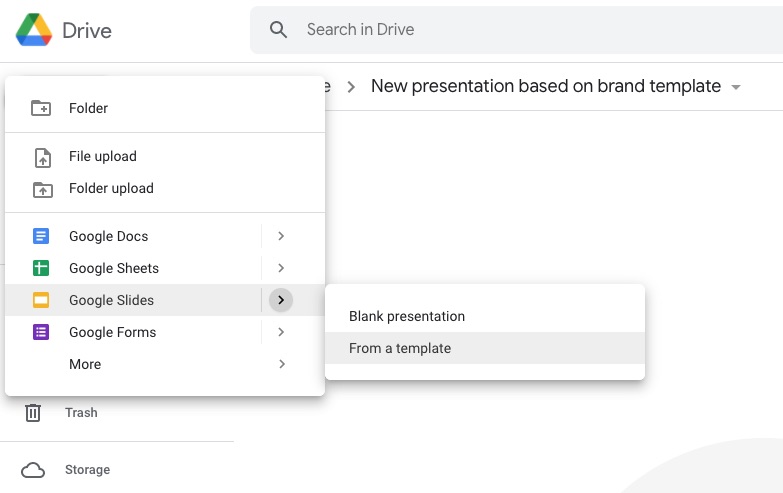Click the Trash bin icon
783x493 pixels.
pos(33,413)
